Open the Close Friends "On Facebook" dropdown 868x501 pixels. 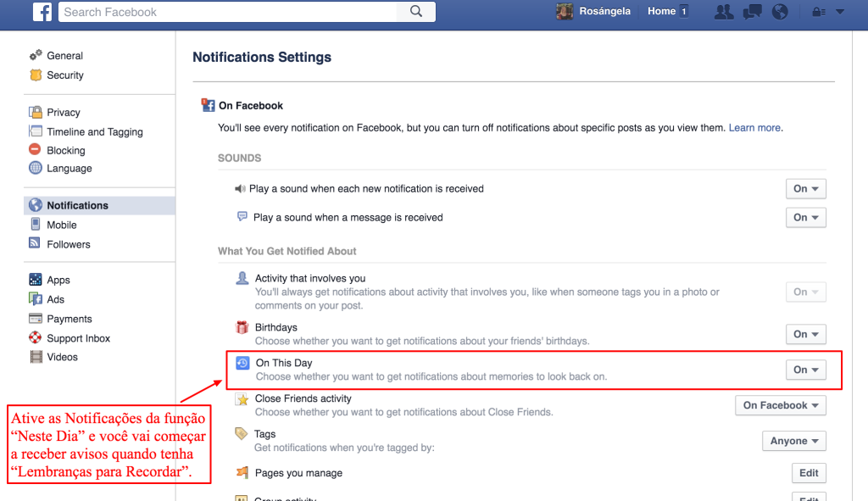[779, 404]
